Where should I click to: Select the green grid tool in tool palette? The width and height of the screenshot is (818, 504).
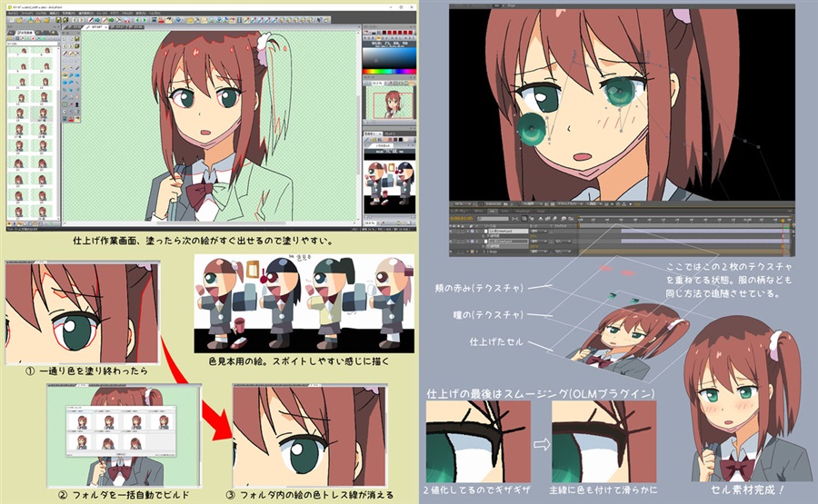point(65,104)
